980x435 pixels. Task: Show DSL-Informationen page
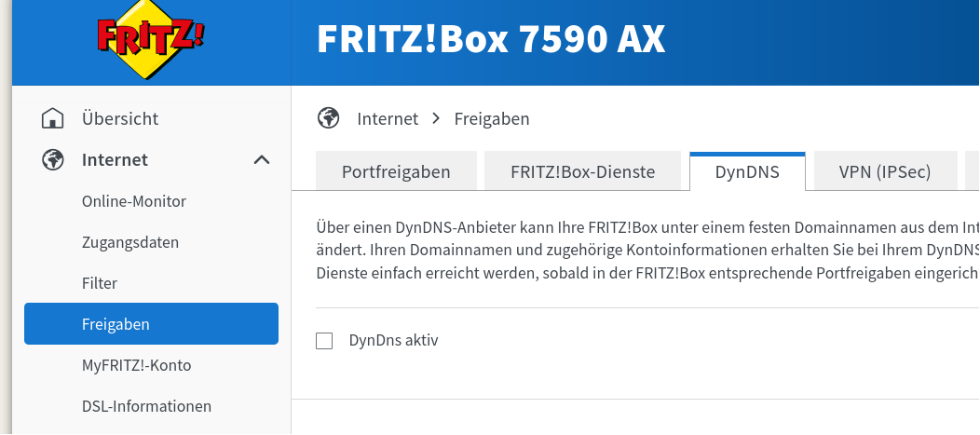click(x=146, y=406)
